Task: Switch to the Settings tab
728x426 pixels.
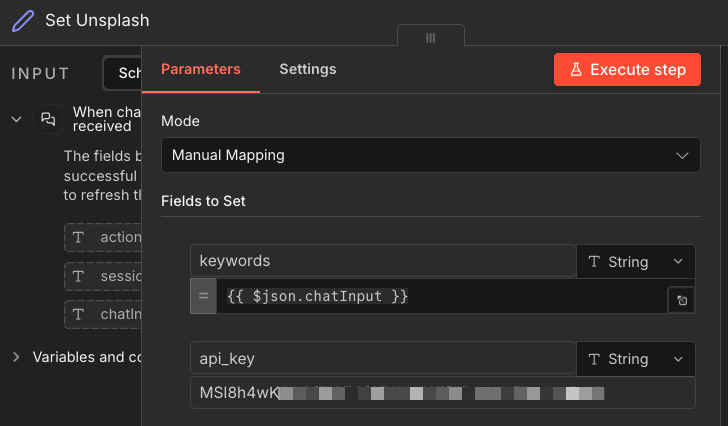Action: coord(307,69)
